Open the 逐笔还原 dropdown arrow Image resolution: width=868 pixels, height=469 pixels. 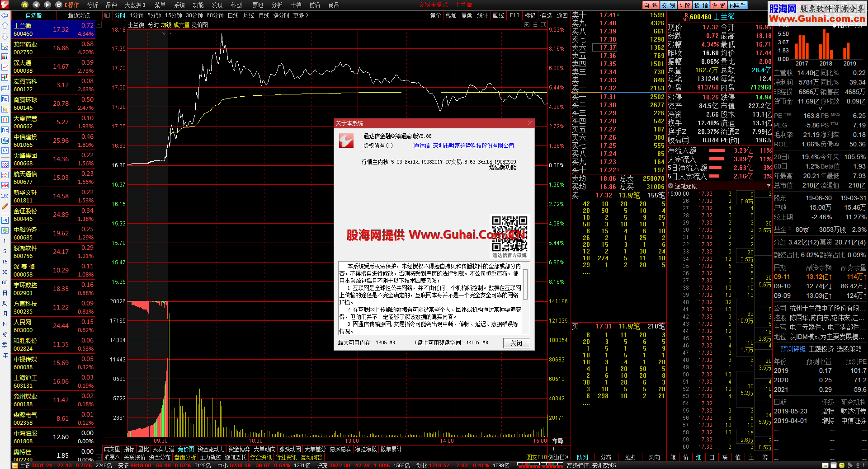pyautogui.click(x=769, y=186)
